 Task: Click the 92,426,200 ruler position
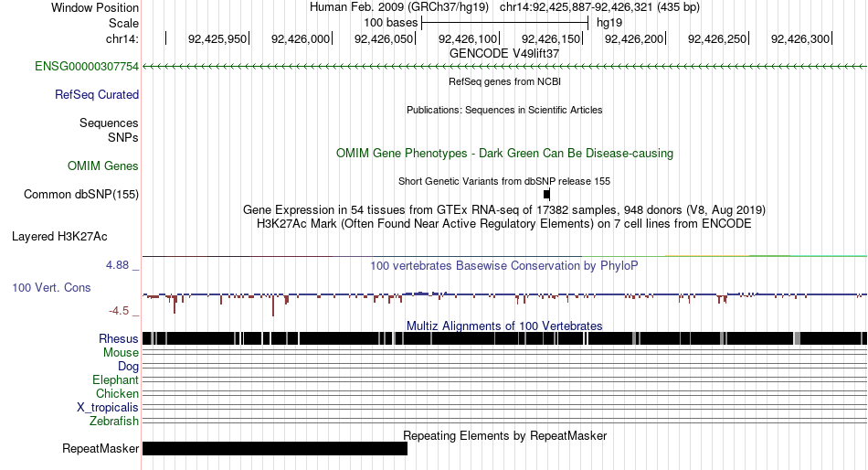click(x=634, y=38)
